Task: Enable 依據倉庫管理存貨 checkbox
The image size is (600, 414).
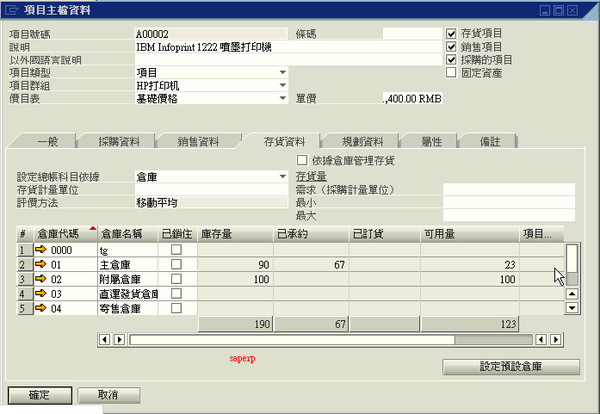Action: point(302,160)
